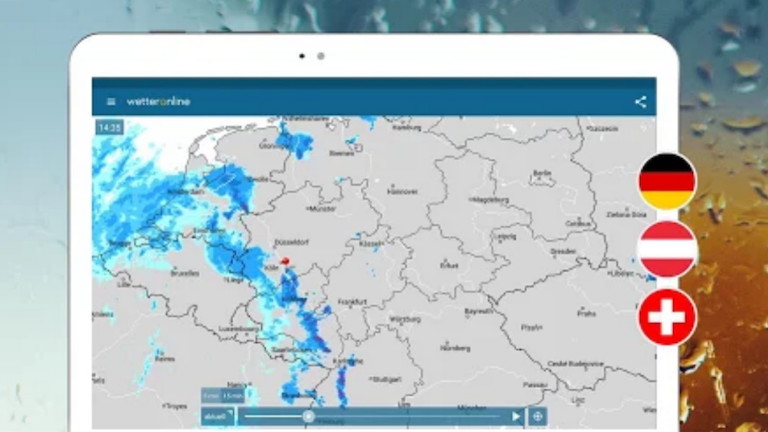Tap the Praha label on map

coord(585,314)
